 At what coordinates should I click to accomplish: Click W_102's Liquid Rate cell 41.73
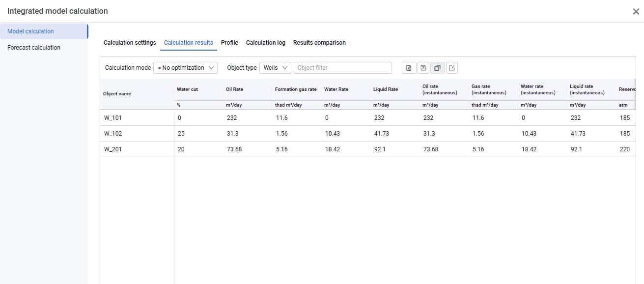point(382,134)
